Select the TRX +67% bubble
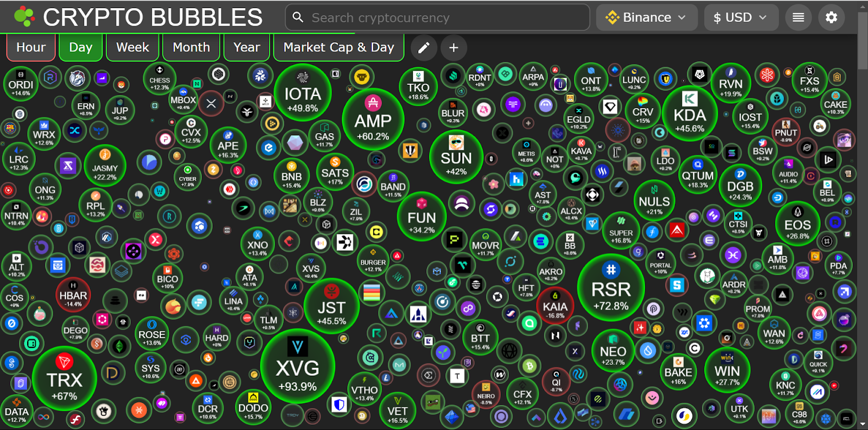 click(64, 378)
